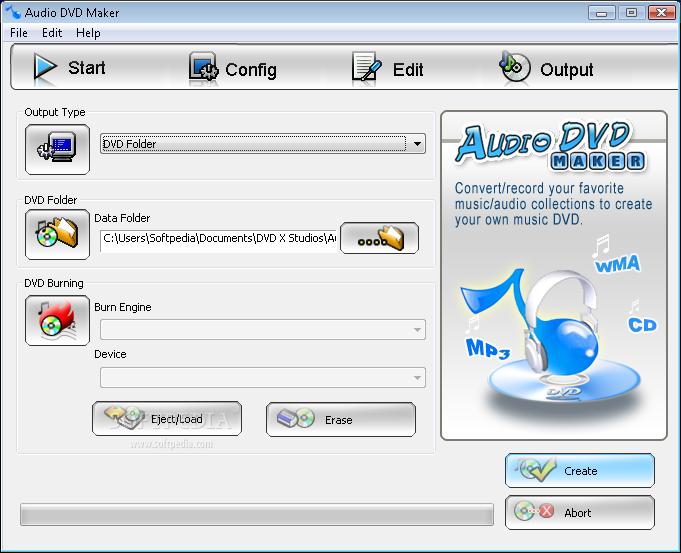Click the DVD Folder disc-and-folder icon button
681x553 pixels.
(x=57, y=235)
